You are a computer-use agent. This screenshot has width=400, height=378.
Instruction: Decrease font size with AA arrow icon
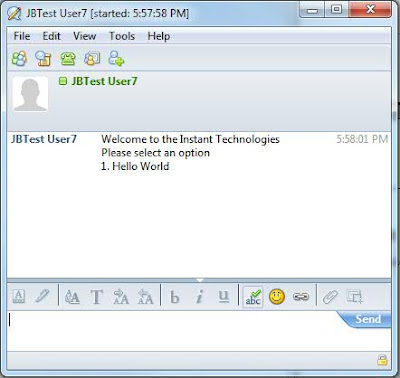click(x=145, y=296)
